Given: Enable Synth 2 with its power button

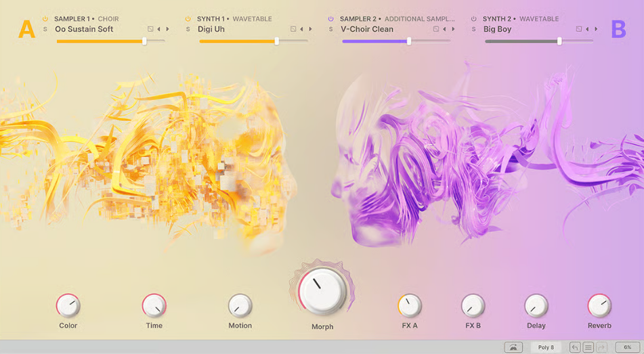Looking at the screenshot, I should (474, 19).
